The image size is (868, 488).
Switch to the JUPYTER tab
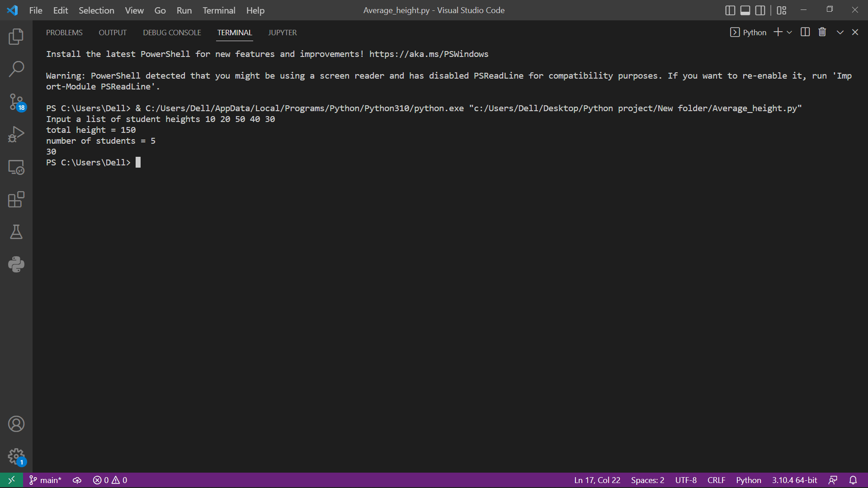283,33
